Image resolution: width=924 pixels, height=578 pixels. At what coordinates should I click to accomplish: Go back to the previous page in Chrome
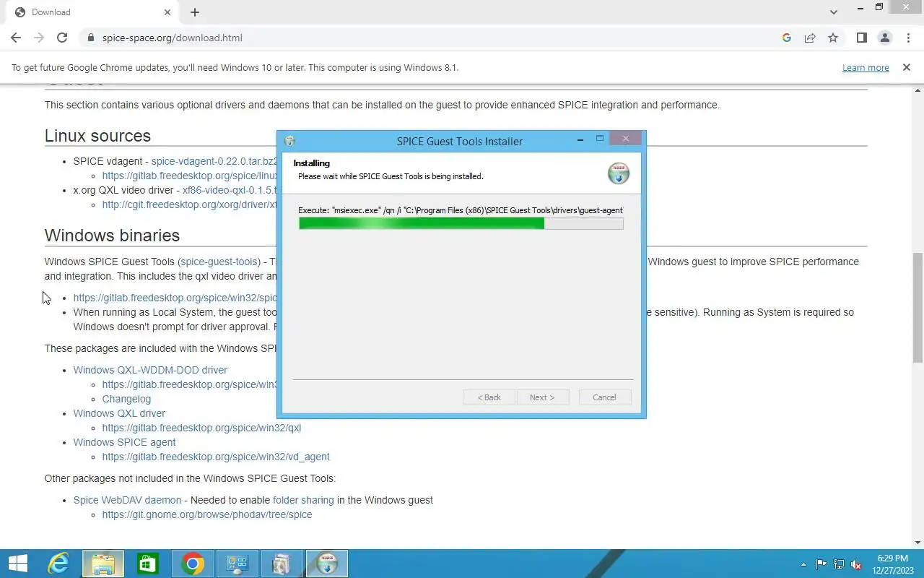click(x=16, y=38)
